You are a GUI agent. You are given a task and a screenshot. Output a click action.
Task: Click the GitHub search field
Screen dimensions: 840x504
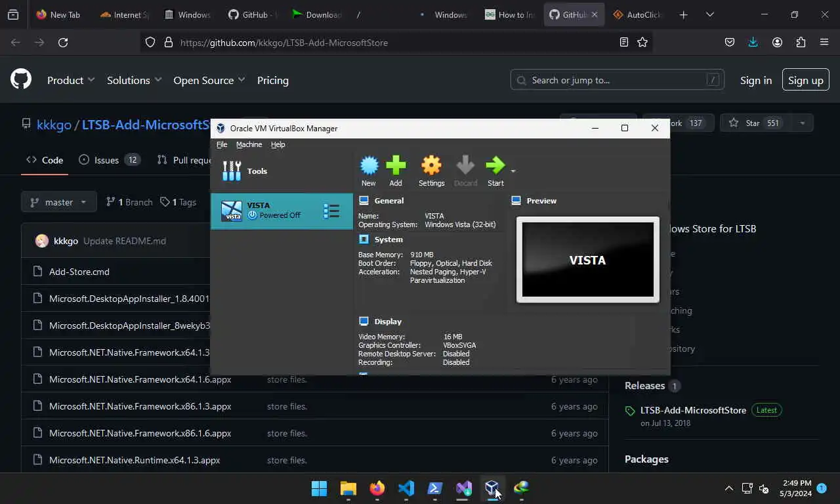pyautogui.click(x=618, y=80)
